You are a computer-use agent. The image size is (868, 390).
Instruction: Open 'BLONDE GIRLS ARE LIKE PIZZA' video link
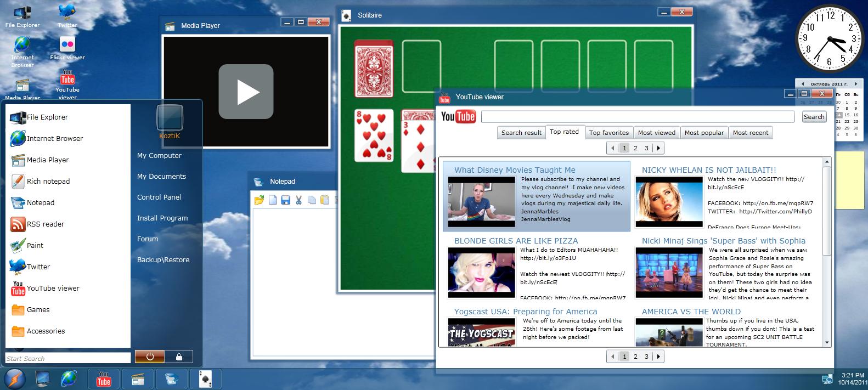tap(516, 241)
